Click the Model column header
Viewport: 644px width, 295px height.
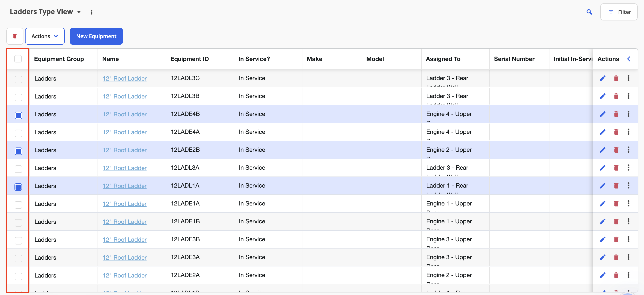375,59
